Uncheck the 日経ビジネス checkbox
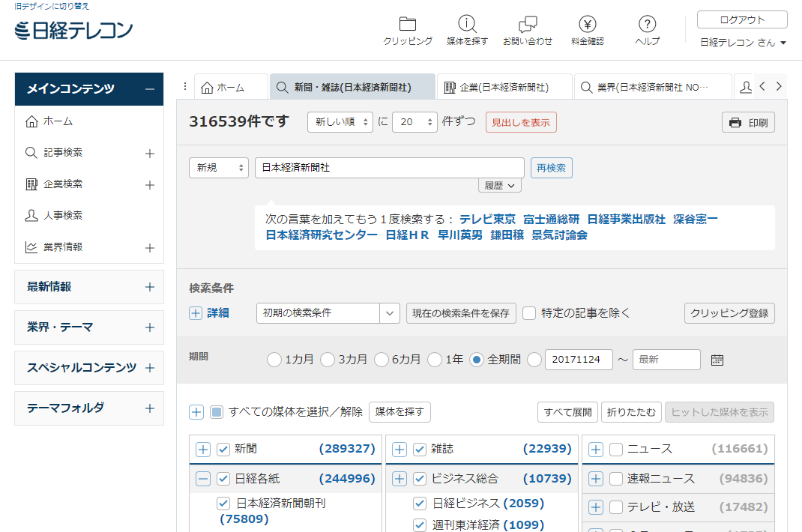Image resolution: width=802 pixels, height=532 pixels. point(420,504)
